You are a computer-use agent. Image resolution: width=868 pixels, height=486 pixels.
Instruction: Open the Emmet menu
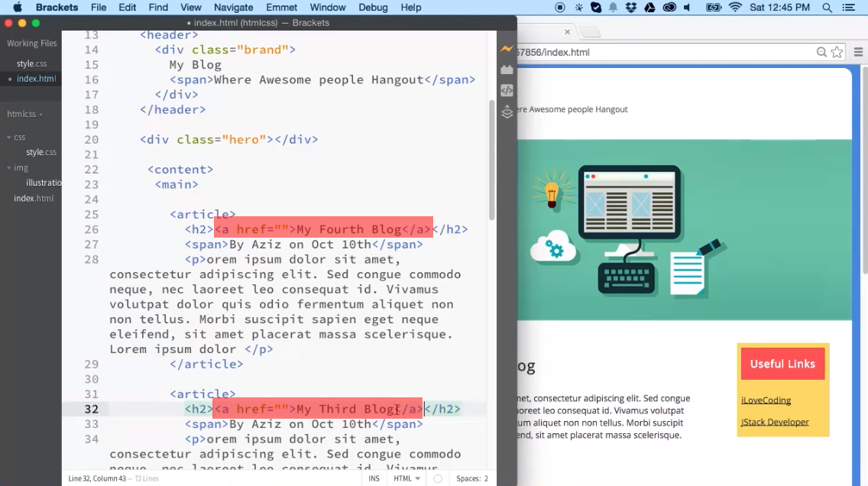[x=283, y=8]
